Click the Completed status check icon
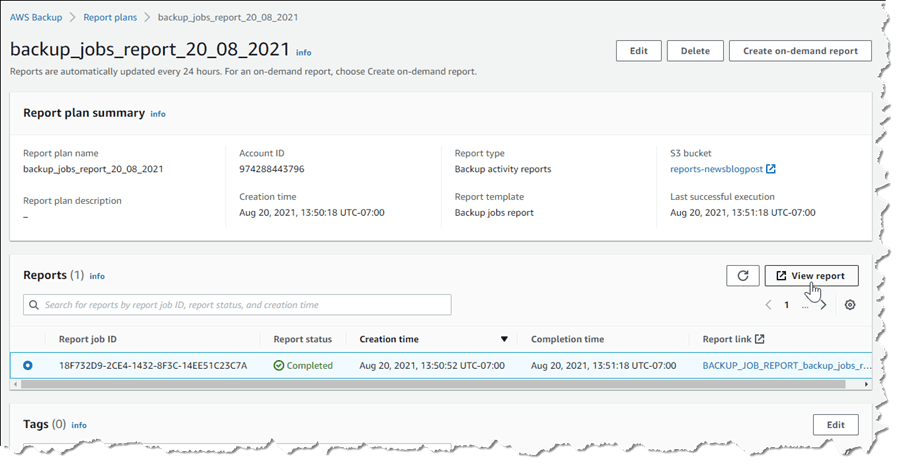901x466 pixels. [x=279, y=365]
